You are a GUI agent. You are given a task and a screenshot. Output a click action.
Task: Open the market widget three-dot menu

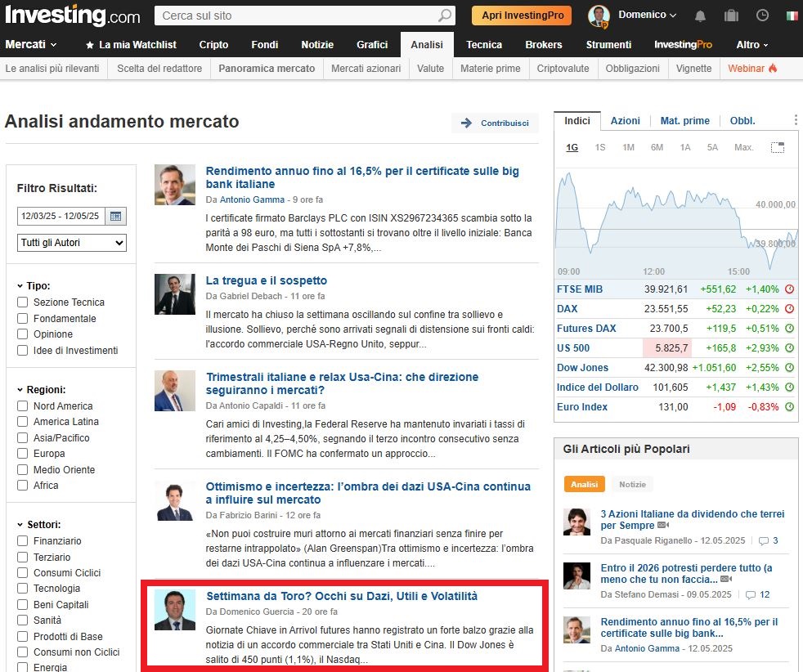796,120
